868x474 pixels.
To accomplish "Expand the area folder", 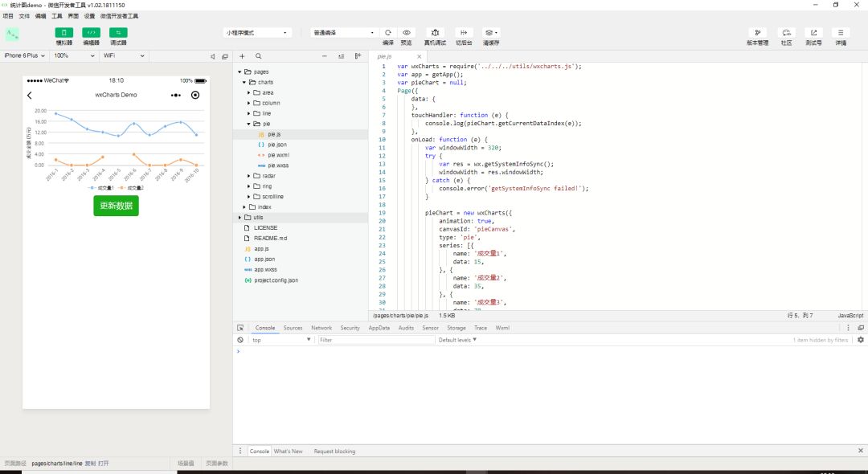I will 249,93.
